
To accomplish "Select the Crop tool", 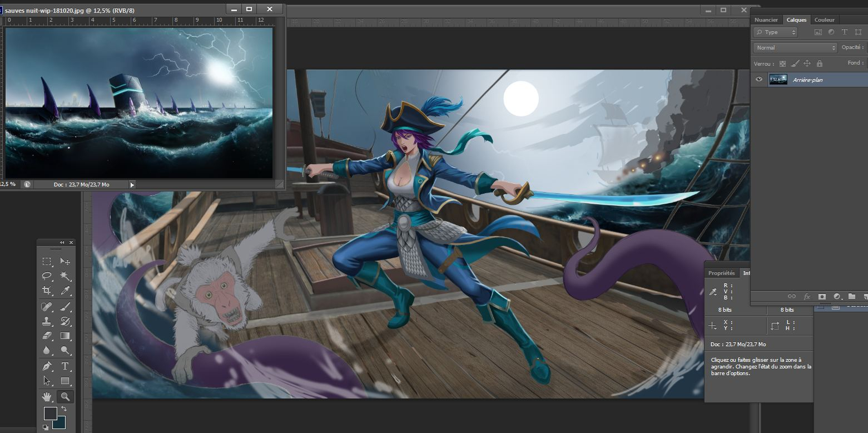I will click(x=47, y=291).
